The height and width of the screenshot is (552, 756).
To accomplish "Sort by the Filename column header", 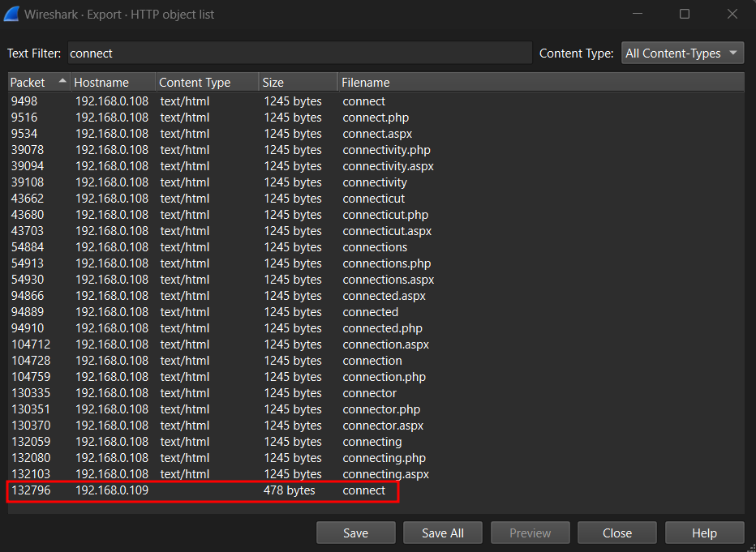I will (541, 83).
